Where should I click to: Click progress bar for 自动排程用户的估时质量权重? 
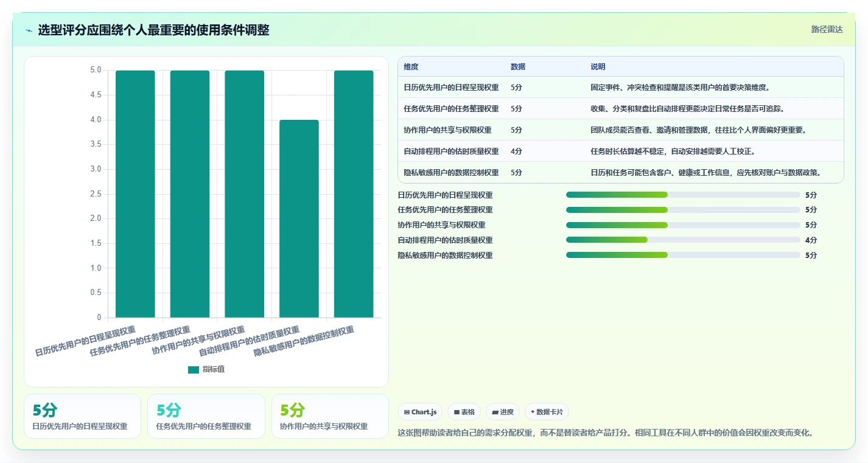pyautogui.click(x=683, y=240)
